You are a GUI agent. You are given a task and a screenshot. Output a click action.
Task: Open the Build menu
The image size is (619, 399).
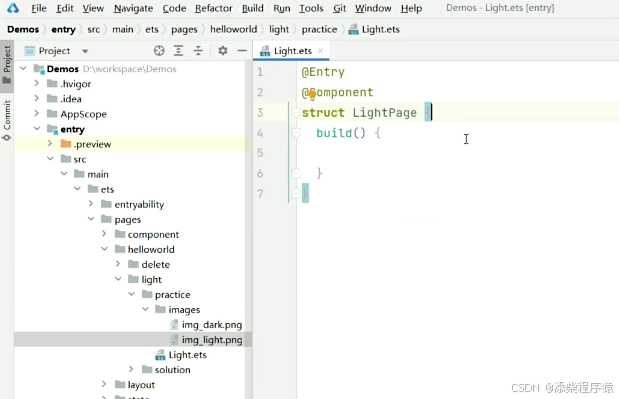tap(253, 8)
